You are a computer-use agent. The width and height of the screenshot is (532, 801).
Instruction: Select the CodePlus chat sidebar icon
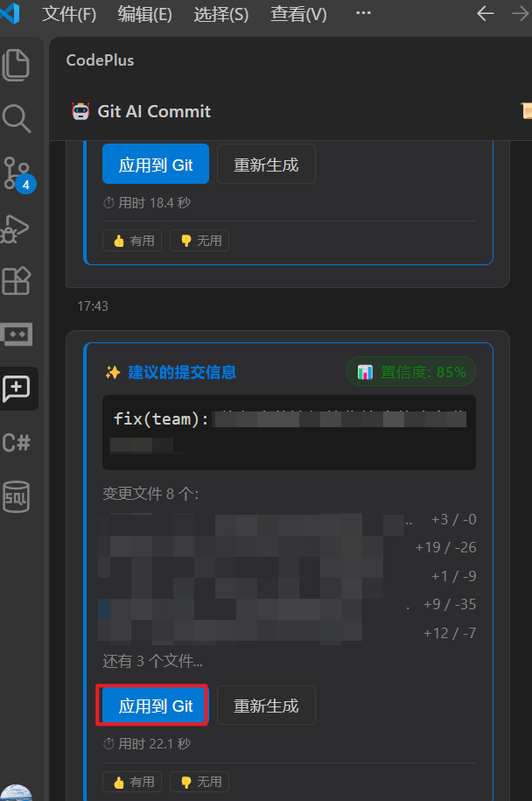pyautogui.click(x=17, y=389)
